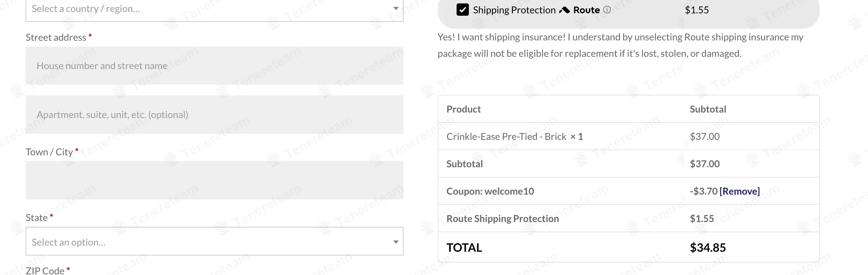
Task: Click the Route Shipping Protection row label
Action: pyautogui.click(x=502, y=219)
